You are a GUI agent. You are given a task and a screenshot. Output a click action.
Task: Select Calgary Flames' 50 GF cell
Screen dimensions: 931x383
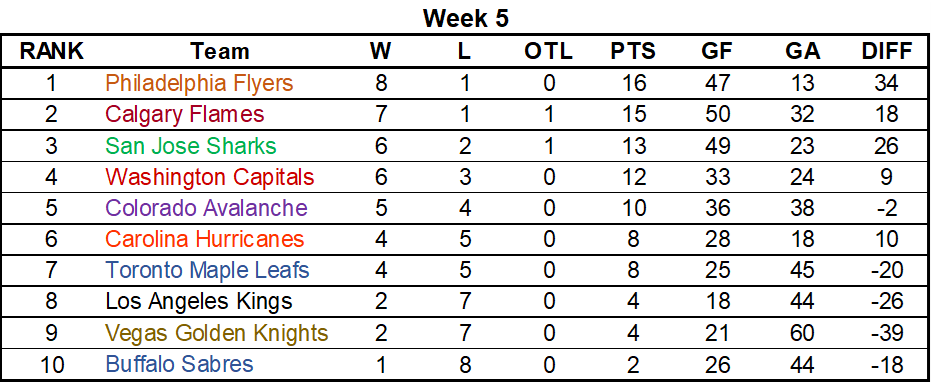[x=717, y=115]
